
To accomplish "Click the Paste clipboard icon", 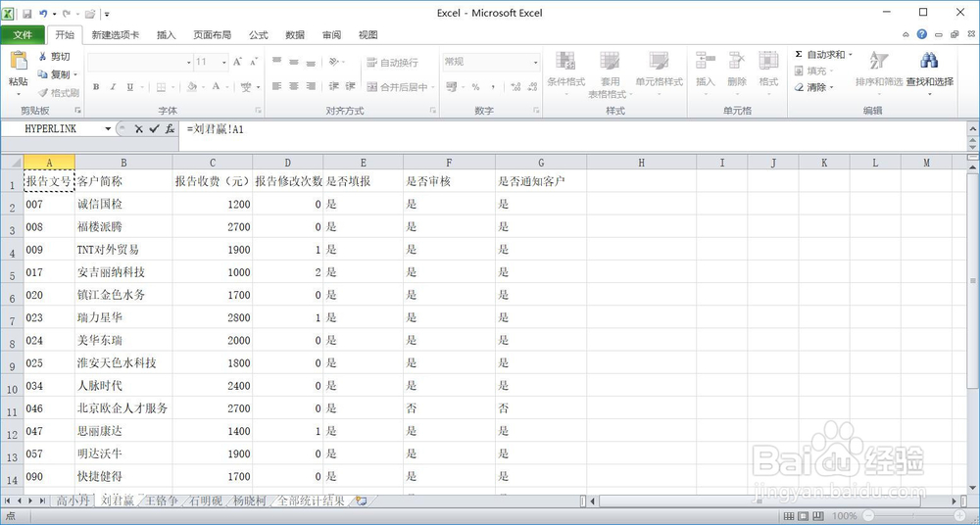I will 18,61.
